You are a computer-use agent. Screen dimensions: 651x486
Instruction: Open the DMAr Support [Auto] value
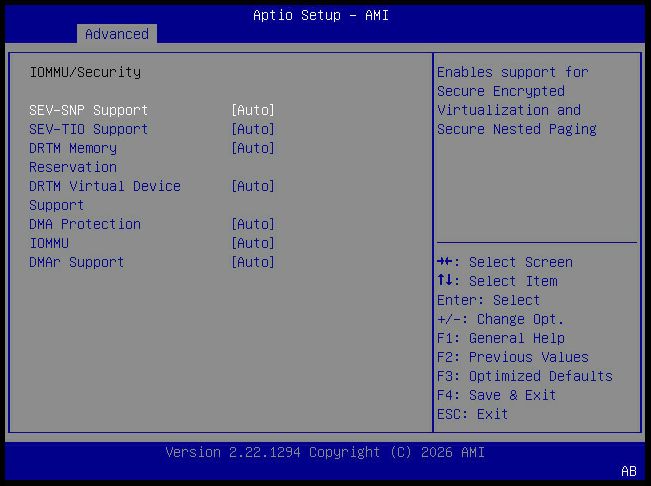253,262
